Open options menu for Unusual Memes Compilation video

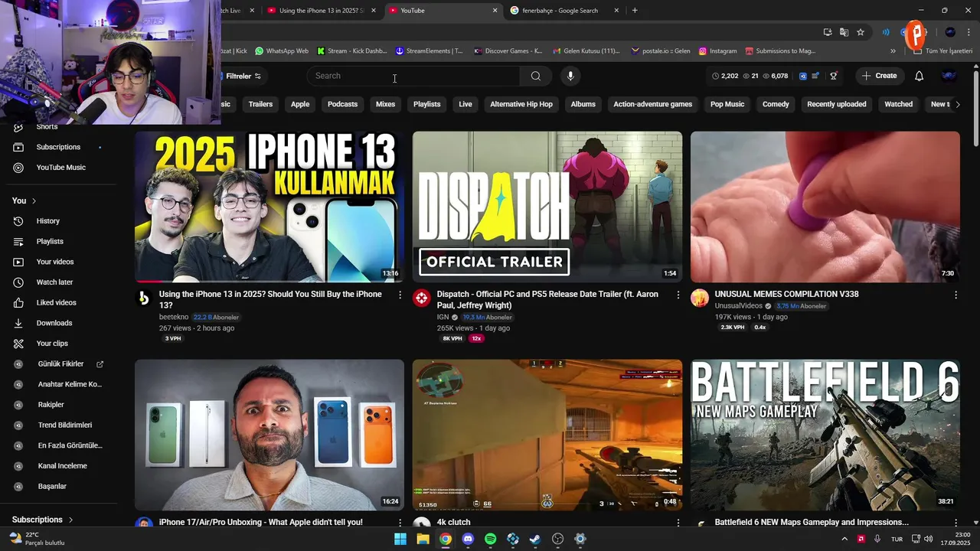click(x=955, y=295)
